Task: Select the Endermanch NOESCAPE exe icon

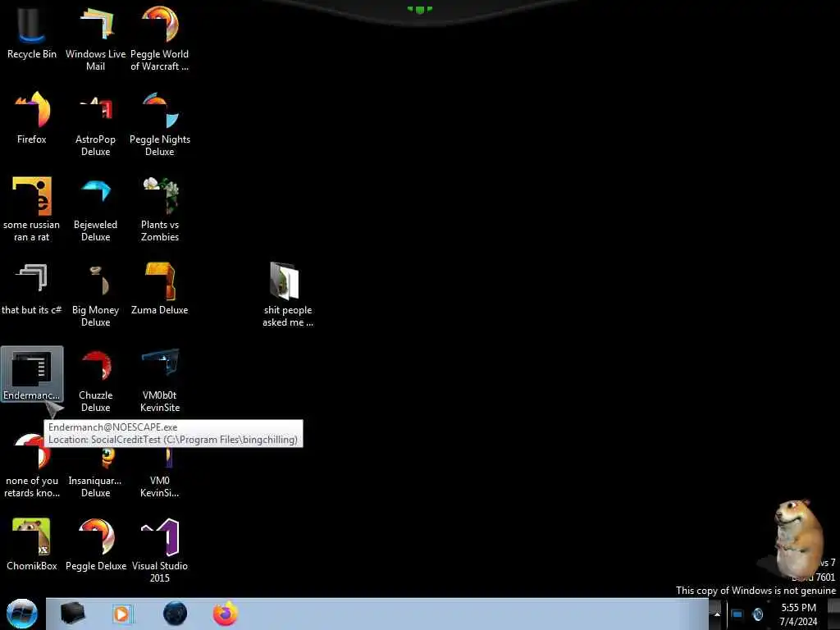Action: (x=32, y=374)
